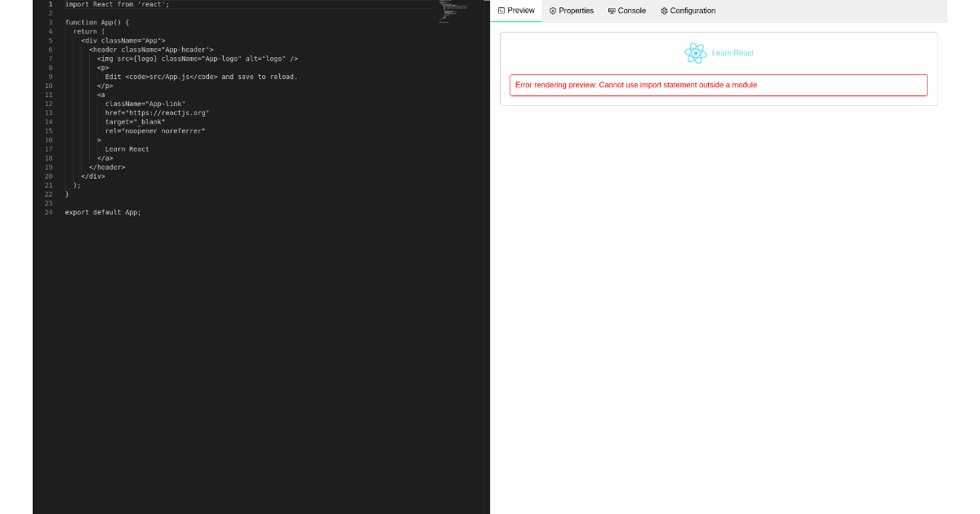980x514 pixels.
Task: Click the spinning React atom logo
Action: [x=696, y=53]
